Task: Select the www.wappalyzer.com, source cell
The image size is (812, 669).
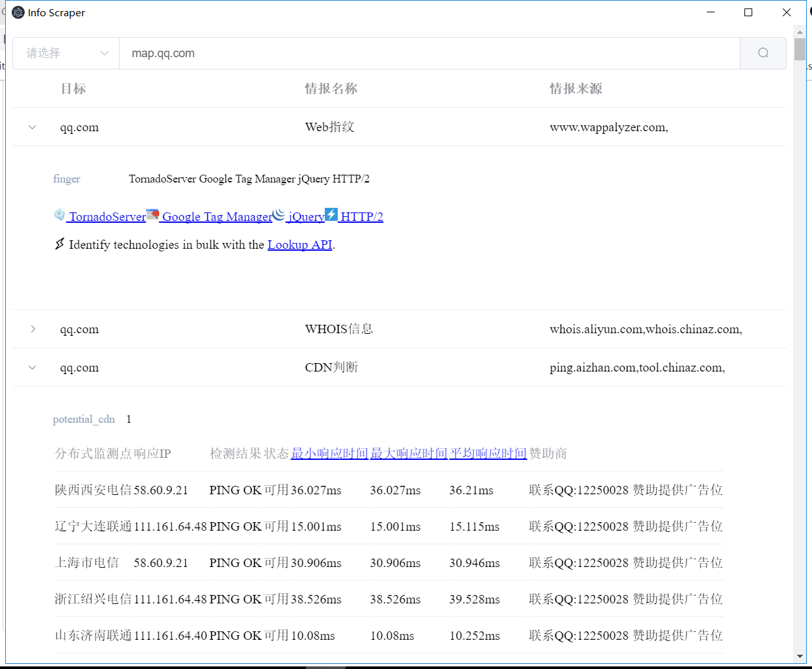Action: pyautogui.click(x=609, y=127)
